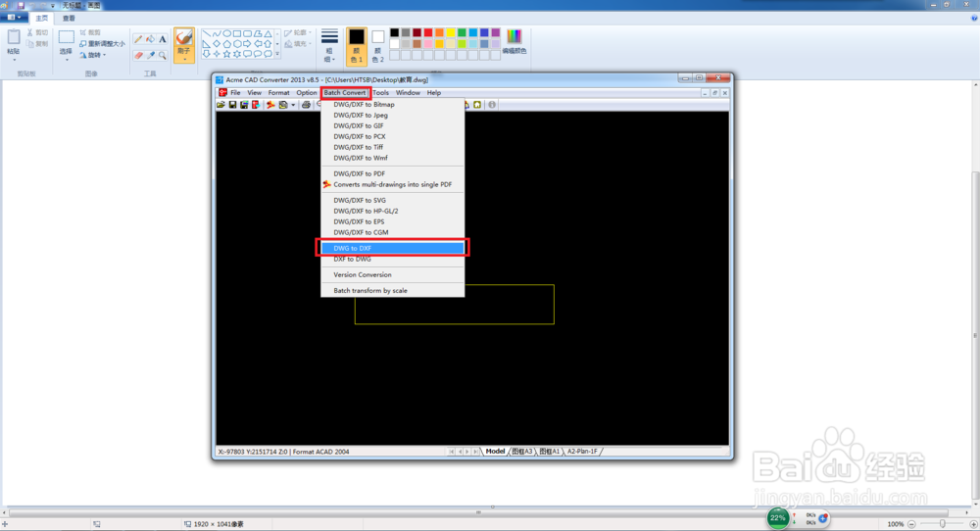Click the Save icon in Acme toolbar
The height and width of the screenshot is (531, 980).
(x=232, y=105)
